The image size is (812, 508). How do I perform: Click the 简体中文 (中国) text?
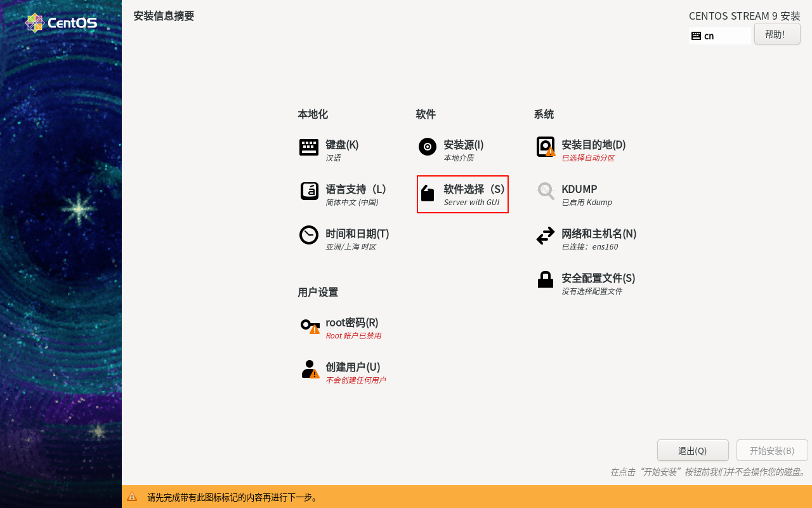352,203
